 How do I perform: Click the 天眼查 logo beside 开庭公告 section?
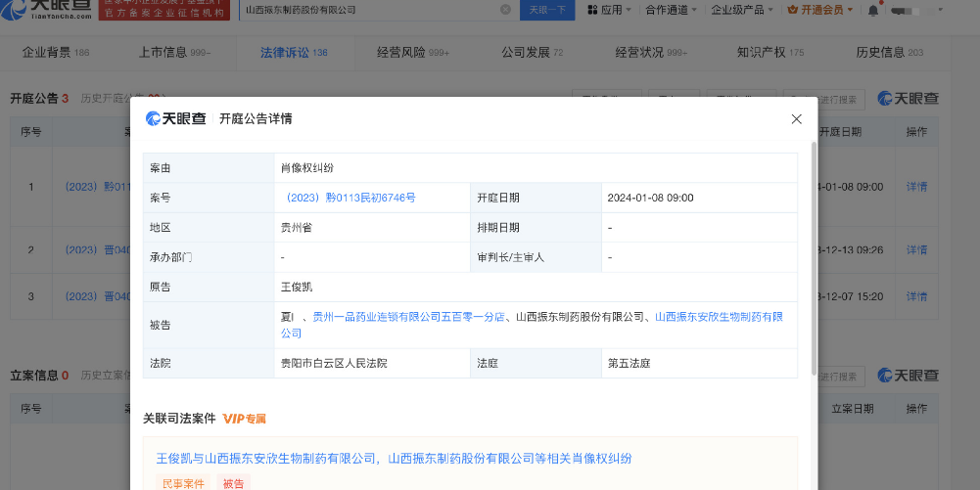(909, 98)
